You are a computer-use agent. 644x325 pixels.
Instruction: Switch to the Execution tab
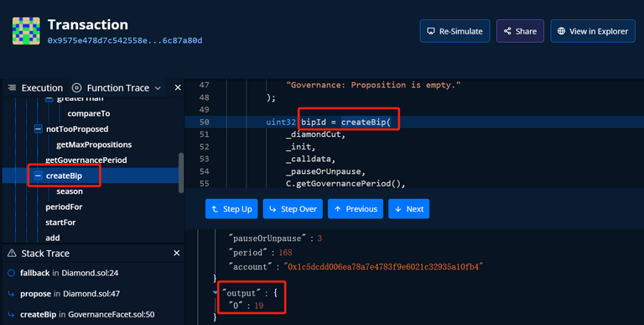(42, 87)
